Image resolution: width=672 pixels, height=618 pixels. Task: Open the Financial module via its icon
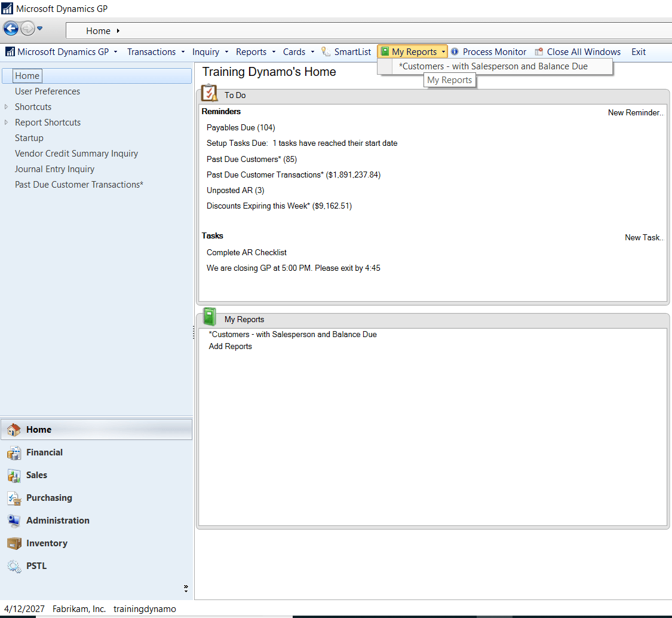coord(14,452)
